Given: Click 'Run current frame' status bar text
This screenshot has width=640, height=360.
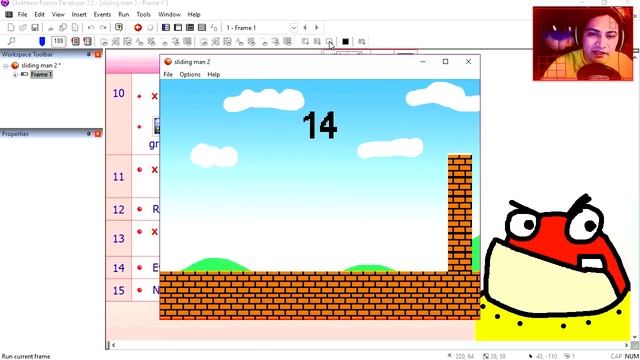Looking at the screenshot, I should click(26, 356).
